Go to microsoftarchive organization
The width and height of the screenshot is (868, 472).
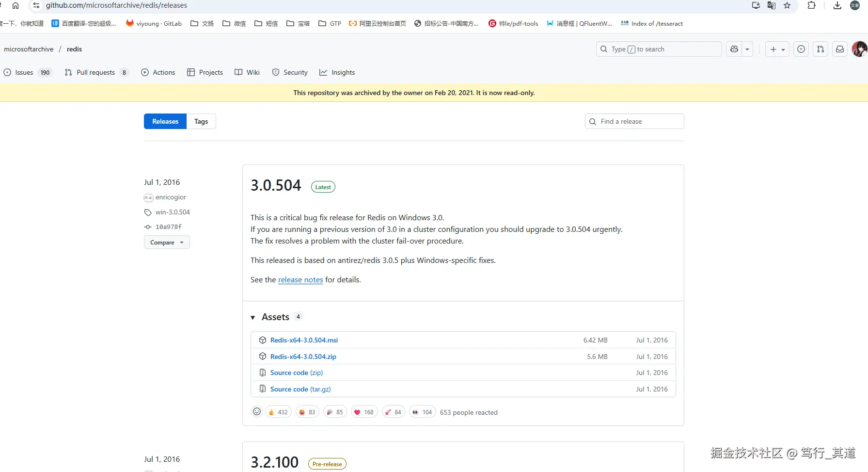tap(29, 49)
